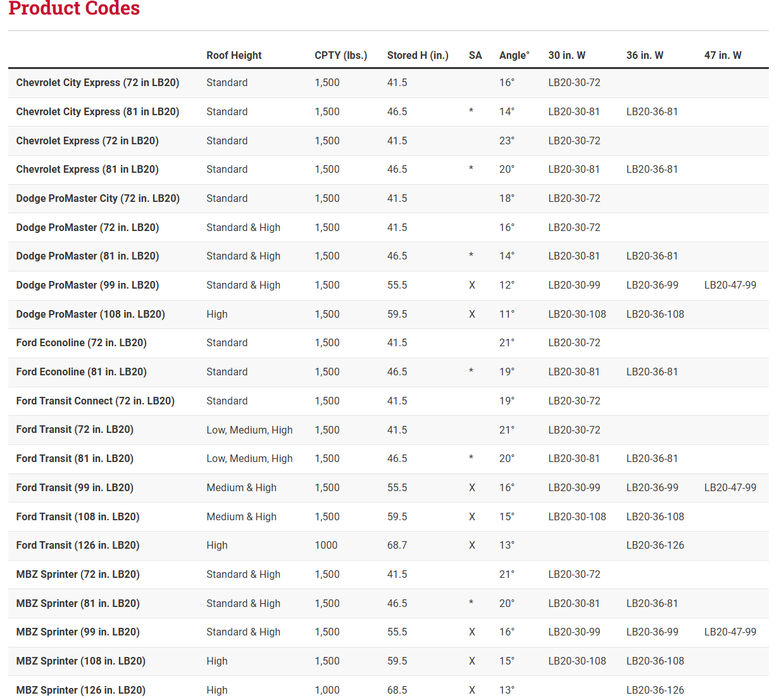Screen dimensions: 779x700
Task: Click Chevrolet Express (81 in LB20) row name
Action: point(87,170)
